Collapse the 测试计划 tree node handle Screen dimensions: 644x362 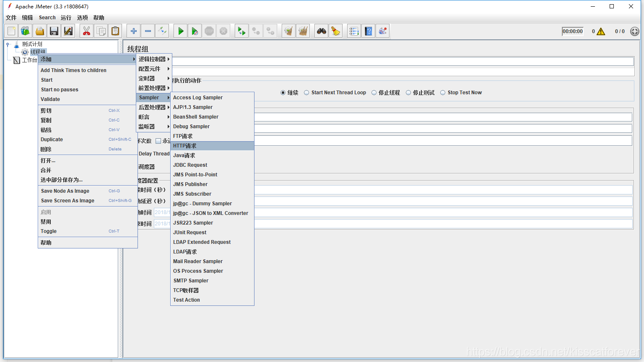8,44
